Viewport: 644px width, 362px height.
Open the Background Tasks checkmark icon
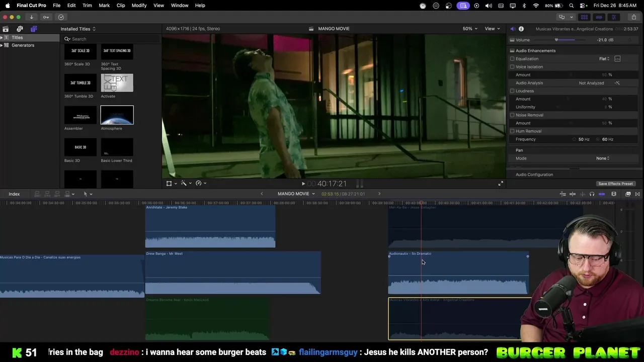(61, 17)
